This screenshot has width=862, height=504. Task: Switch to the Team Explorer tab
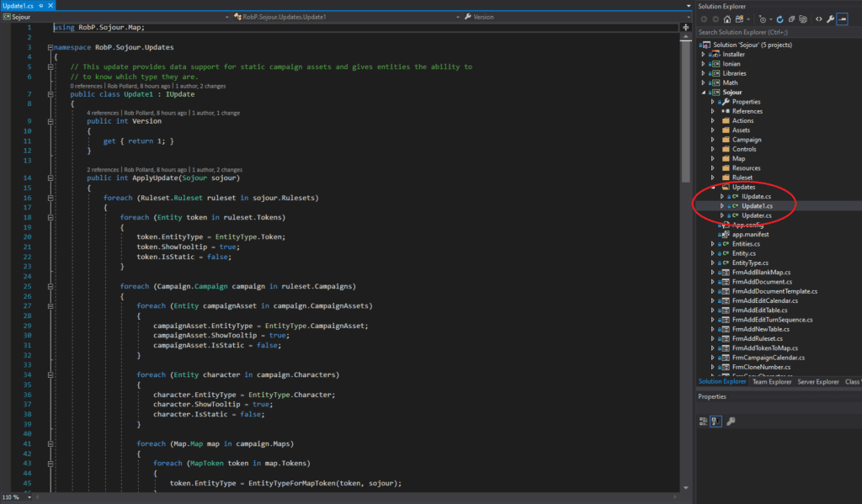[772, 381]
